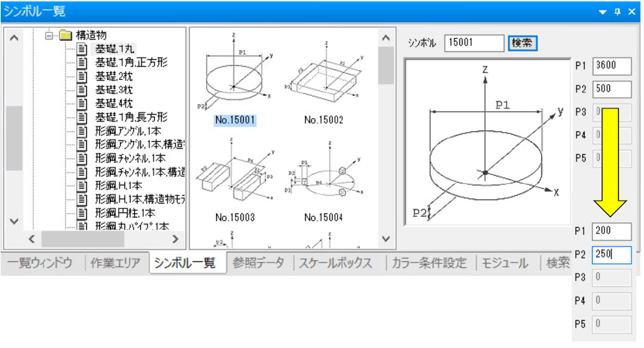Toggle the panel pin icon

coord(618,12)
